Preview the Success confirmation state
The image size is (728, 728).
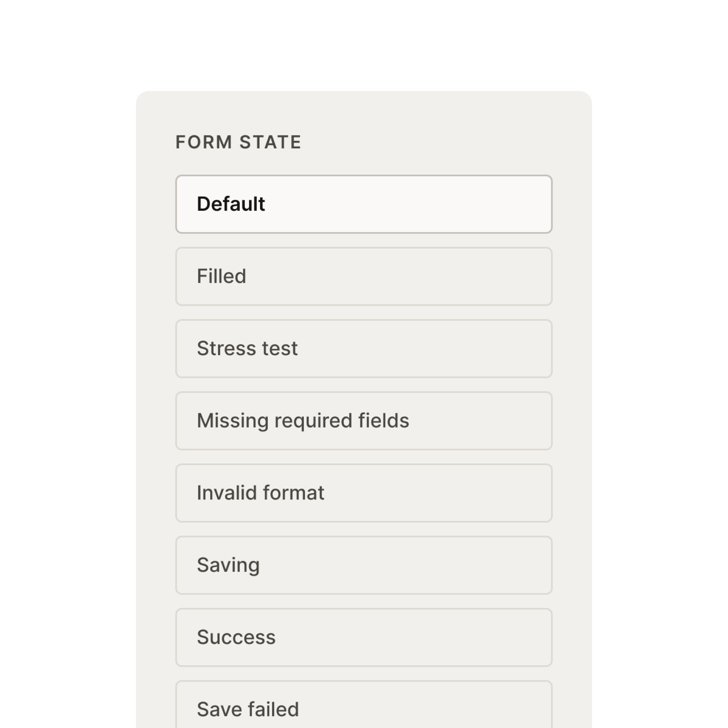point(364,637)
